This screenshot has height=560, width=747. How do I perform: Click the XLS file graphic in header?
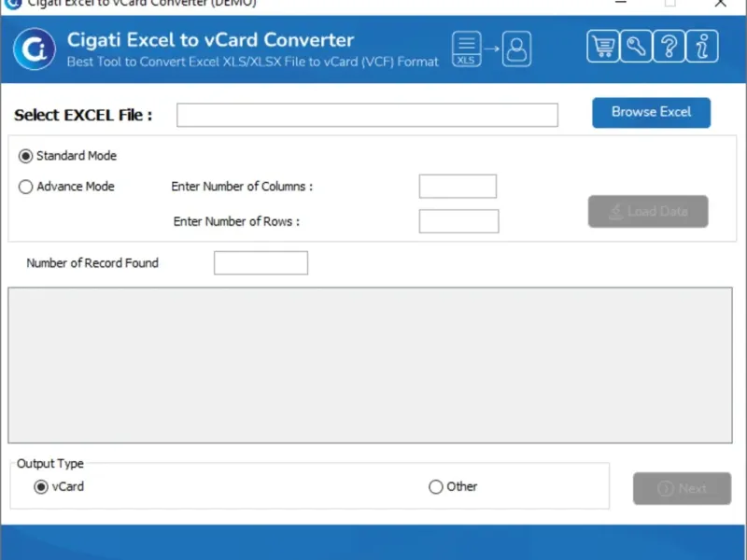466,49
